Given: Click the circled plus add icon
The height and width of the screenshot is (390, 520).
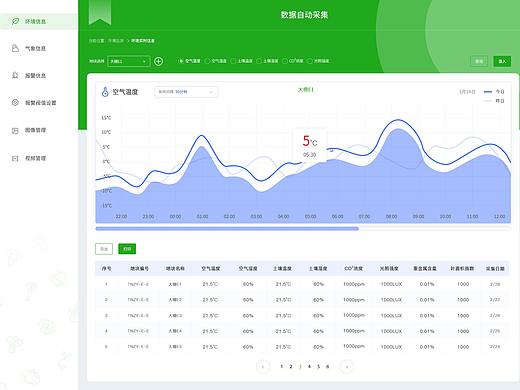Looking at the screenshot, I should [159, 61].
